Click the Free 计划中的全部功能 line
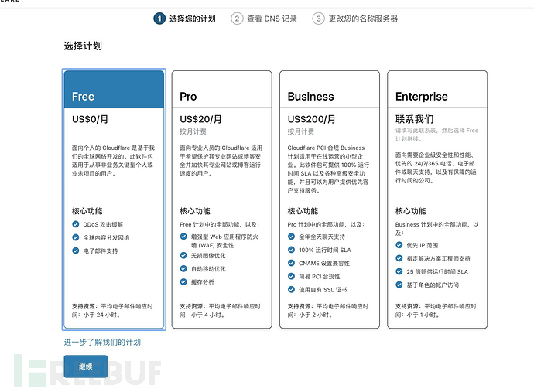 (x=220, y=224)
